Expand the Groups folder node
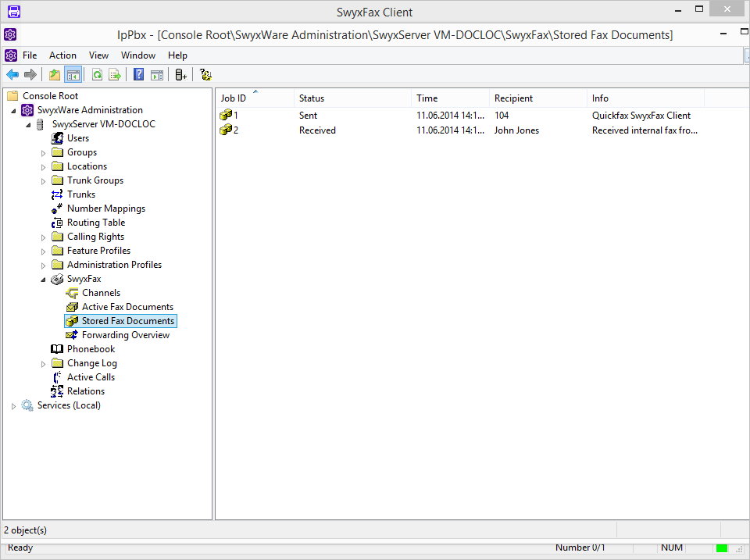 [44, 153]
